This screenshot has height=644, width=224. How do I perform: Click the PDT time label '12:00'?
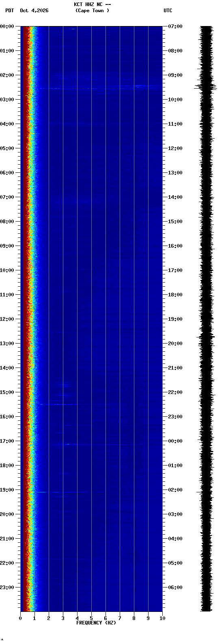7,319
